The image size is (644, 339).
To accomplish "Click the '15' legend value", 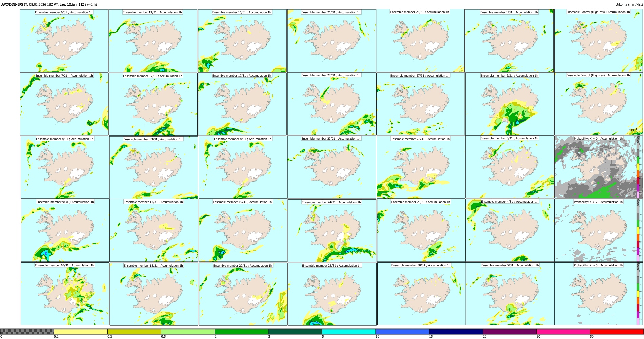I will click(x=431, y=337).
